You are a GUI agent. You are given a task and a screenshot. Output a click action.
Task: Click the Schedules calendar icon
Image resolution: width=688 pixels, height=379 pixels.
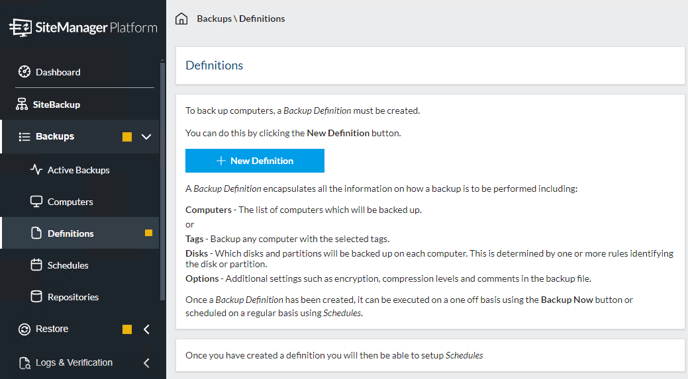36,265
